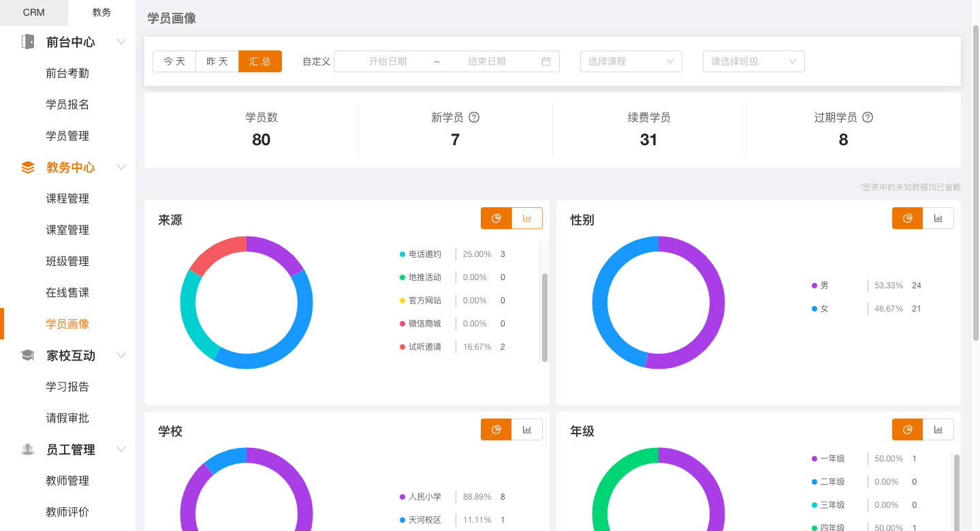Click the 教务中心 stacked layers icon

tap(28, 168)
